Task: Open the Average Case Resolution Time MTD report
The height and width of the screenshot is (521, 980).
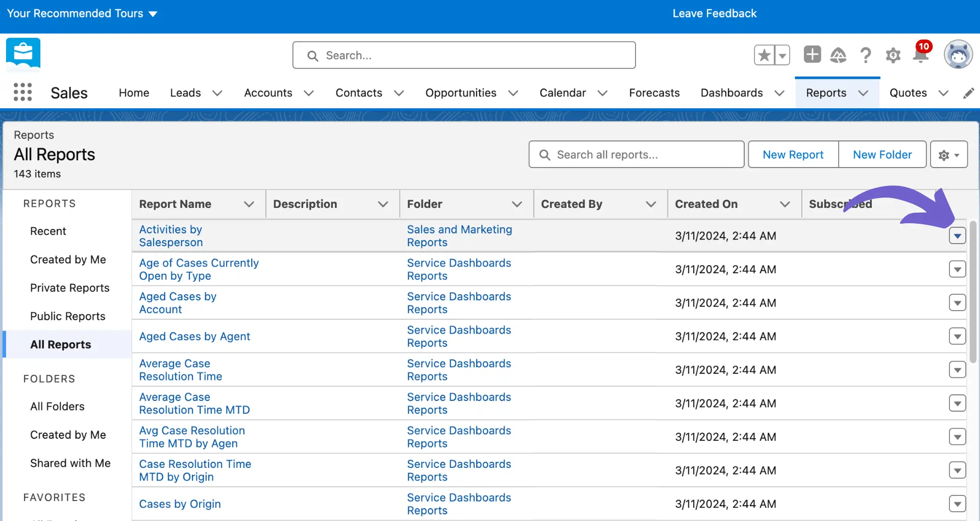Action: click(x=194, y=404)
